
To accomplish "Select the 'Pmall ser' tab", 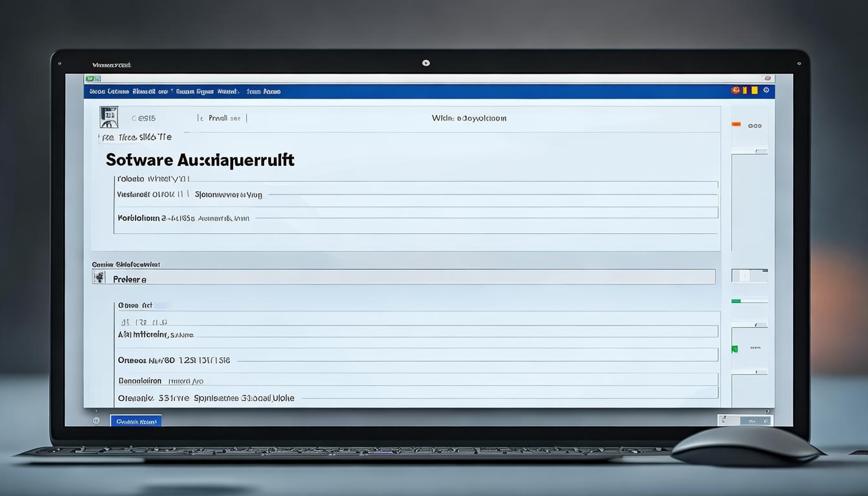I will [x=223, y=118].
